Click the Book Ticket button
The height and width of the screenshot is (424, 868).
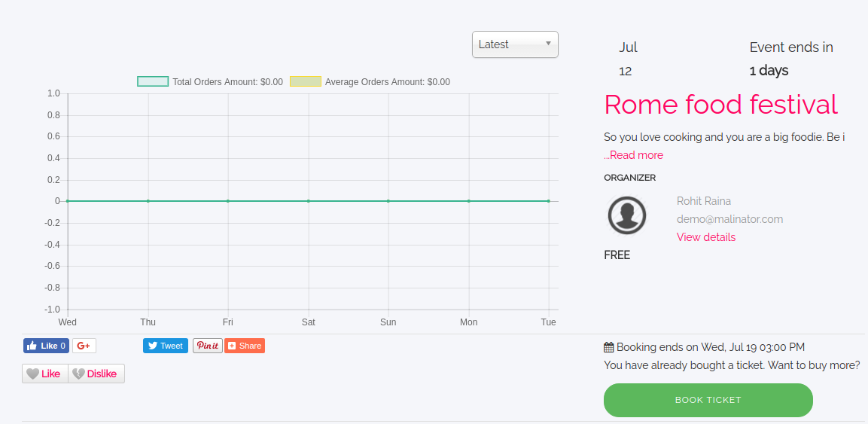(x=708, y=400)
